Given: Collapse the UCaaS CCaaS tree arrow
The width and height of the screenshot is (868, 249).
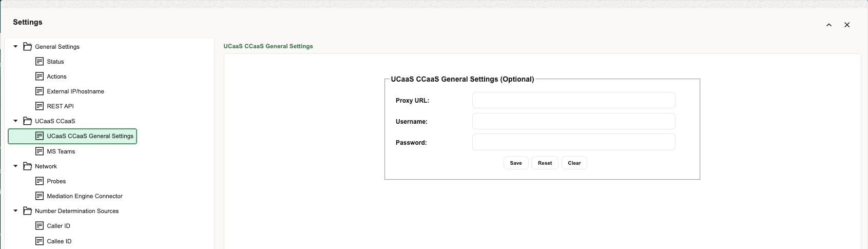Looking at the screenshot, I should (x=15, y=121).
